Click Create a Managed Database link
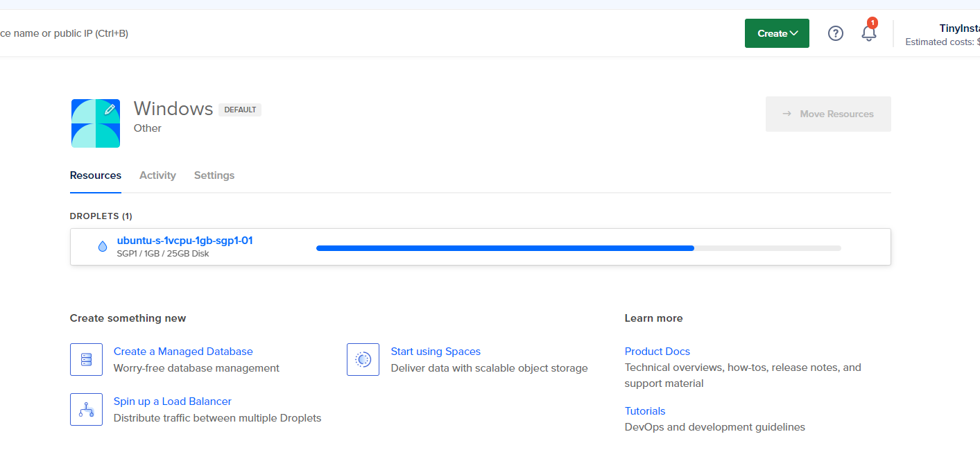The height and width of the screenshot is (450, 980). 183,352
